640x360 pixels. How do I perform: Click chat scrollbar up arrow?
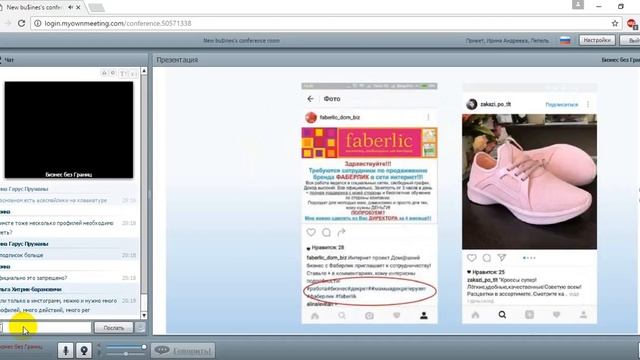click(x=144, y=71)
